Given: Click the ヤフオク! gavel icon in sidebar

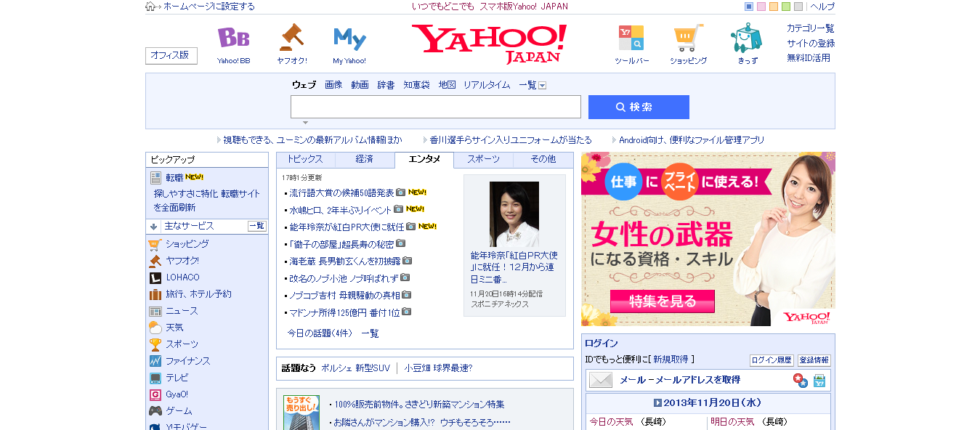Looking at the screenshot, I should click(x=155, y=261).
